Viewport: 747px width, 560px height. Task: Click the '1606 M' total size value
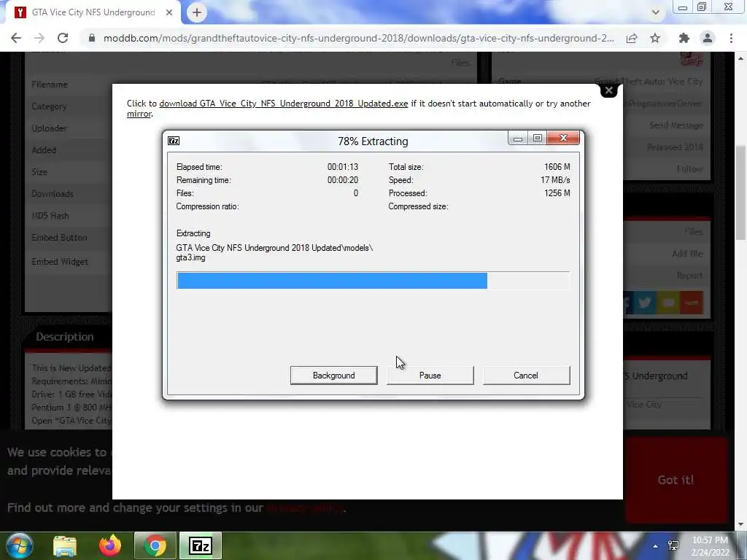click(557, 167)
